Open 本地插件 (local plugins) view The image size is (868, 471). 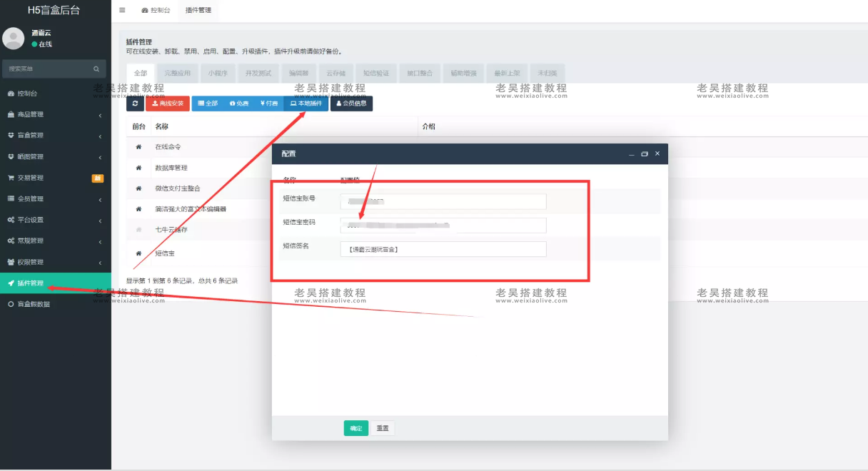306,103
